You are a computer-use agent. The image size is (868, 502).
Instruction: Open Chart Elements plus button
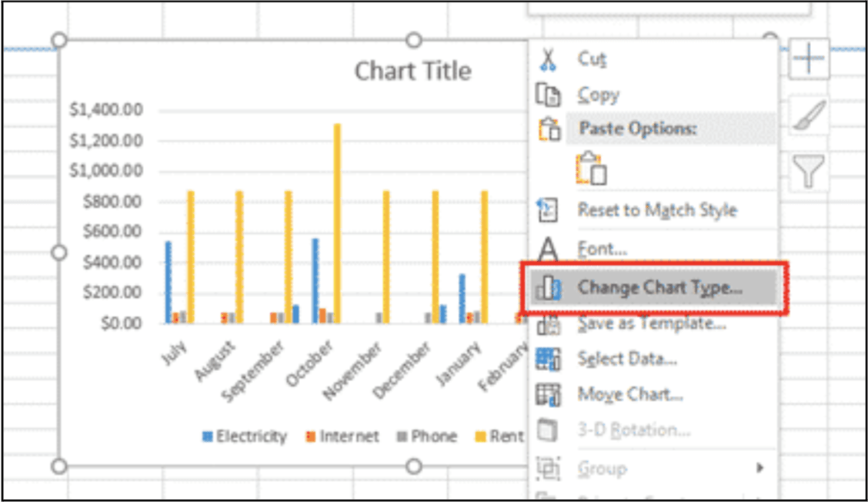tap(808, 59)
